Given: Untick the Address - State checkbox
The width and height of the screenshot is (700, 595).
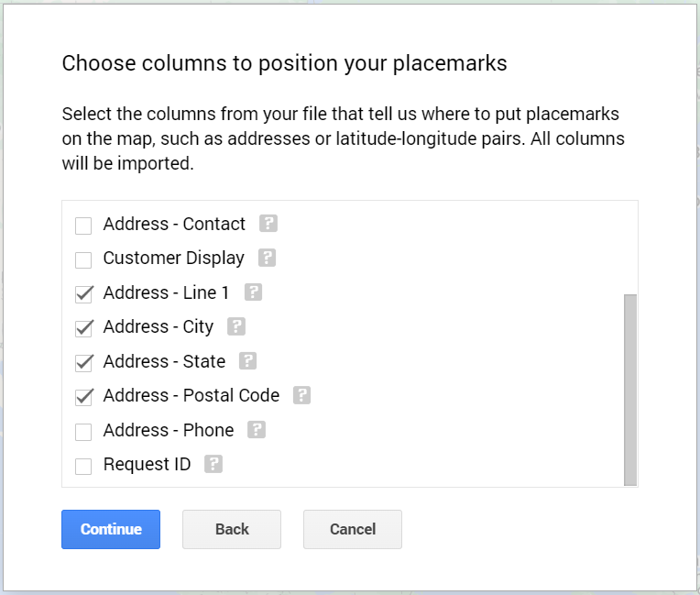Looking at the screenshot, I should [x=83, y=363].
